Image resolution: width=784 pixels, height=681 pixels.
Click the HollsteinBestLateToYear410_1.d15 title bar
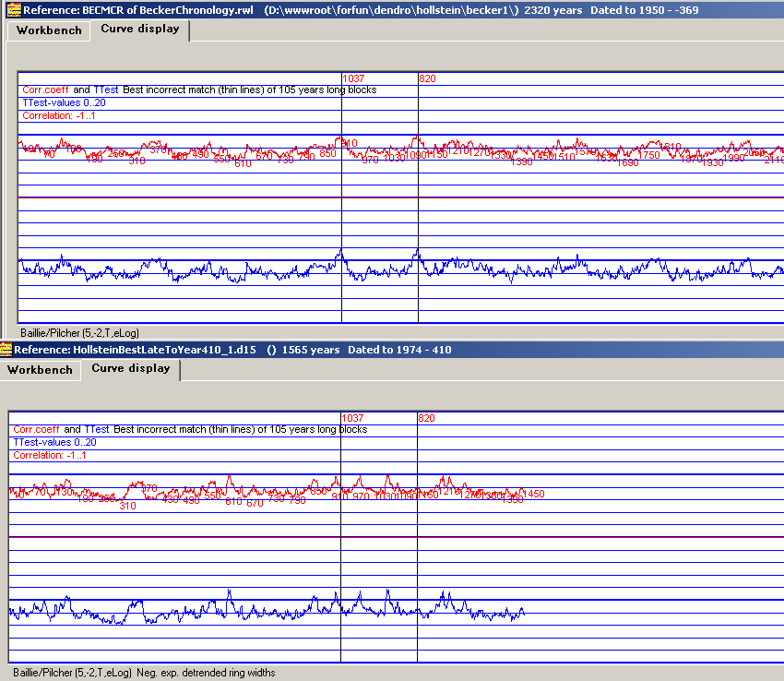pyautogui.click(x=392, y=349)
